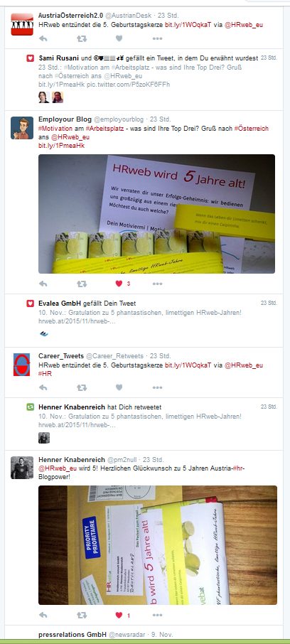Image resolution: width=290 pixels, height=644 pixels.
Task: Open more options on AustriaÖsterreich2.0 tweet
Action: [x=157, y=38]
